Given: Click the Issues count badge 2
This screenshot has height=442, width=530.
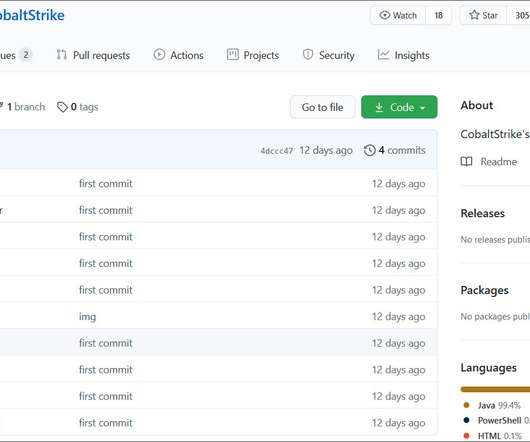Looking at the screenshot, I should tap(26, 55).
